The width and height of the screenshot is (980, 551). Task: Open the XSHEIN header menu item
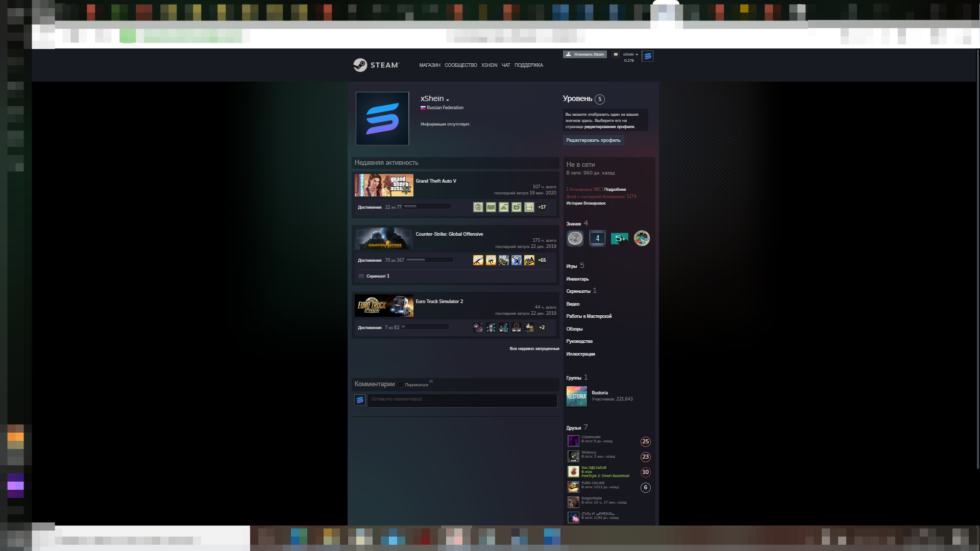[x=489, y=65]
